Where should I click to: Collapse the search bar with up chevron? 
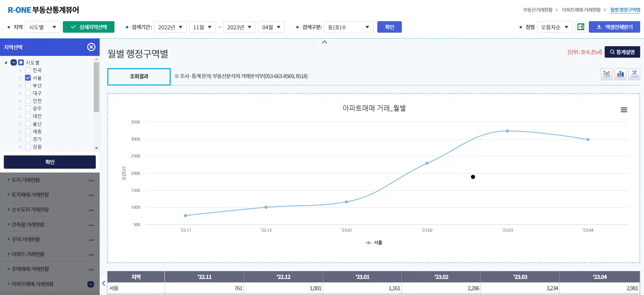tap(324, 42)
